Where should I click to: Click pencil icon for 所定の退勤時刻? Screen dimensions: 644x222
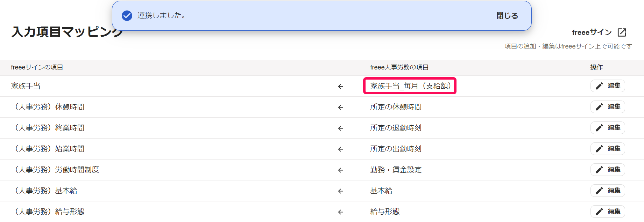tap(599, 128)
